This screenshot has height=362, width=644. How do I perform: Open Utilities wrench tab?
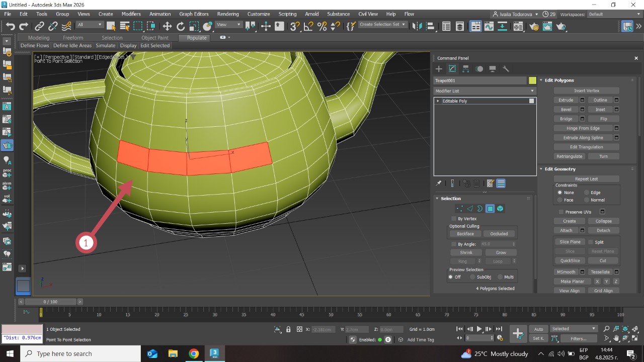tap(506, 69)
